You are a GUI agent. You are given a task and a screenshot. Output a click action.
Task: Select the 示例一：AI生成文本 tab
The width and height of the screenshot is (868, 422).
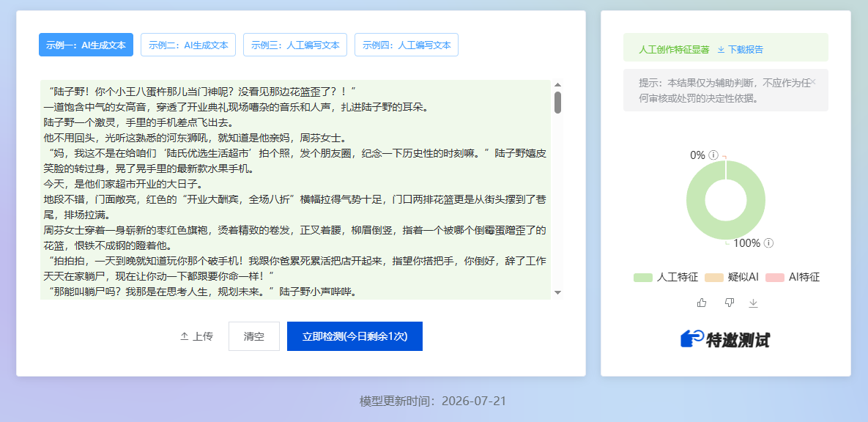coord(86,45)
